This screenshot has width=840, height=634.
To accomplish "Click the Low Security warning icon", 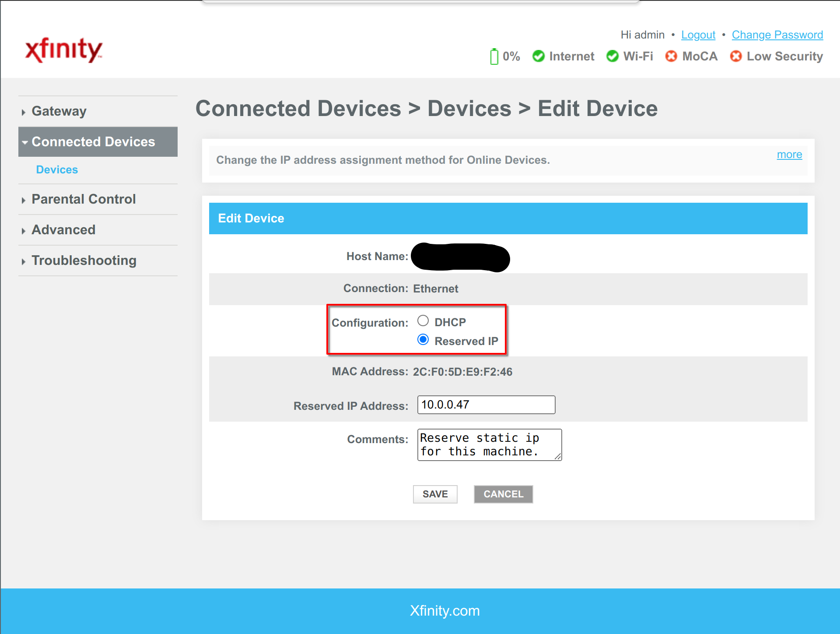I will (735, 56).
